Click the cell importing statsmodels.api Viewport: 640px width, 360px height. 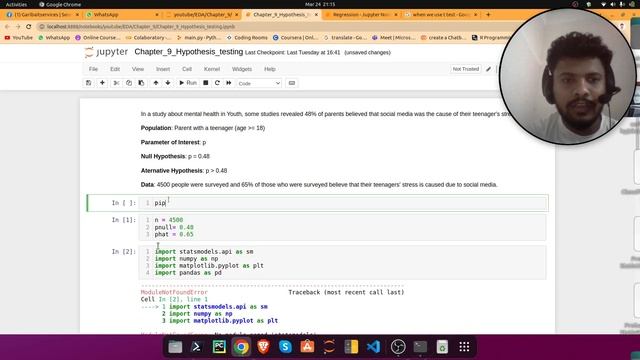pyautogui.click(x=342, y=262)
